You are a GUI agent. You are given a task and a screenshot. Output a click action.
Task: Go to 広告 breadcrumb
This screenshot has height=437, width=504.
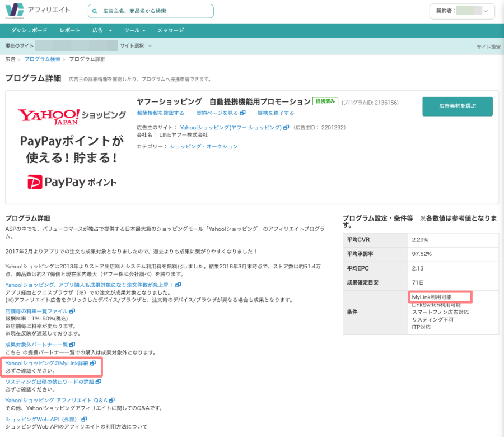click(10, 59)
